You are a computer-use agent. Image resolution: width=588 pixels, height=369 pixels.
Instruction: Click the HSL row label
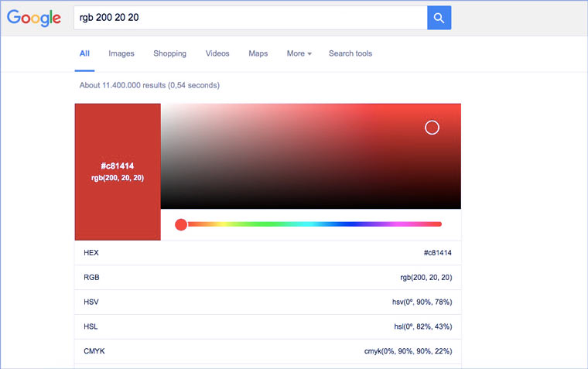click(x=91, y=326)
